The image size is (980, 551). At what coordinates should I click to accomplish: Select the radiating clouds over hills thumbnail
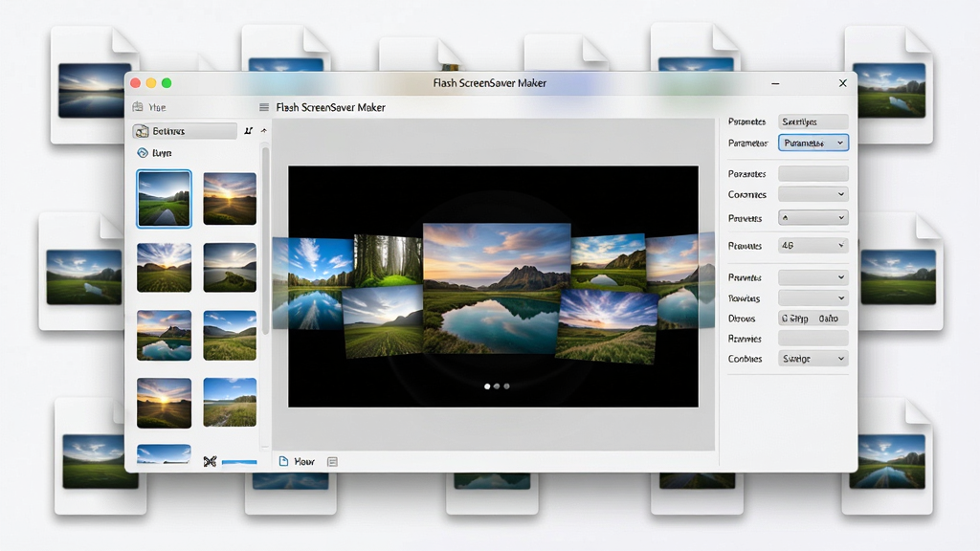pyautogui.click(x=165, y=268)
